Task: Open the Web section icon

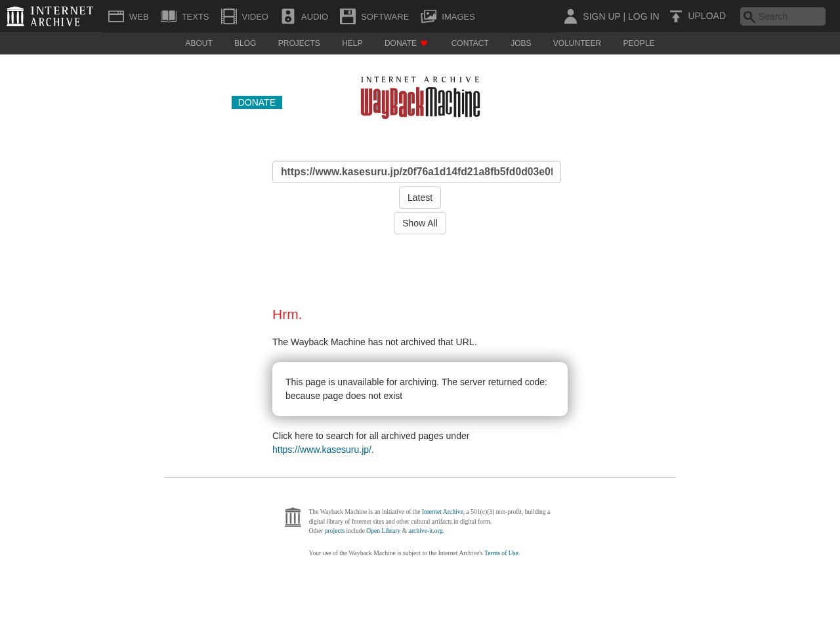Action: [116, 16]
